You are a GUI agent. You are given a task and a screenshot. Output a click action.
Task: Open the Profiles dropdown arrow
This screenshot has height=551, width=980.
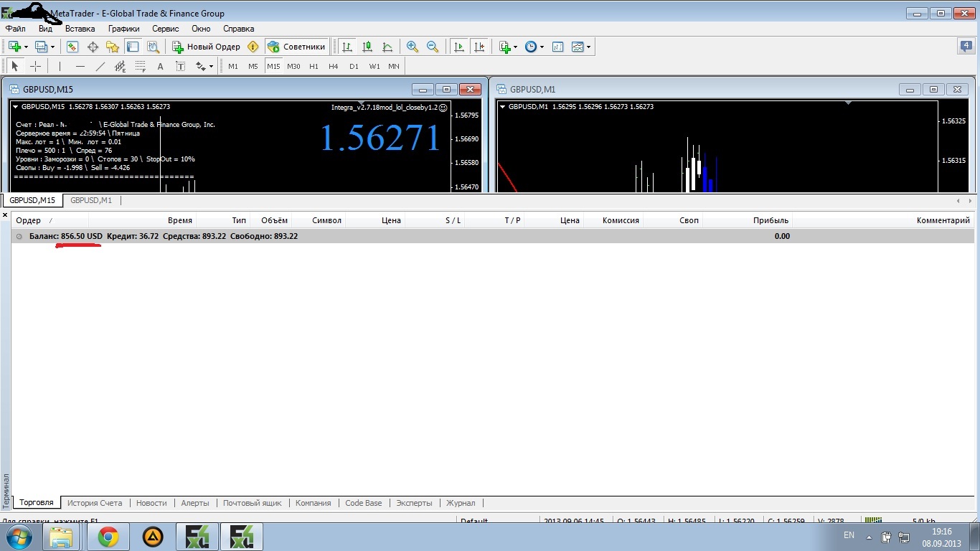53,47
